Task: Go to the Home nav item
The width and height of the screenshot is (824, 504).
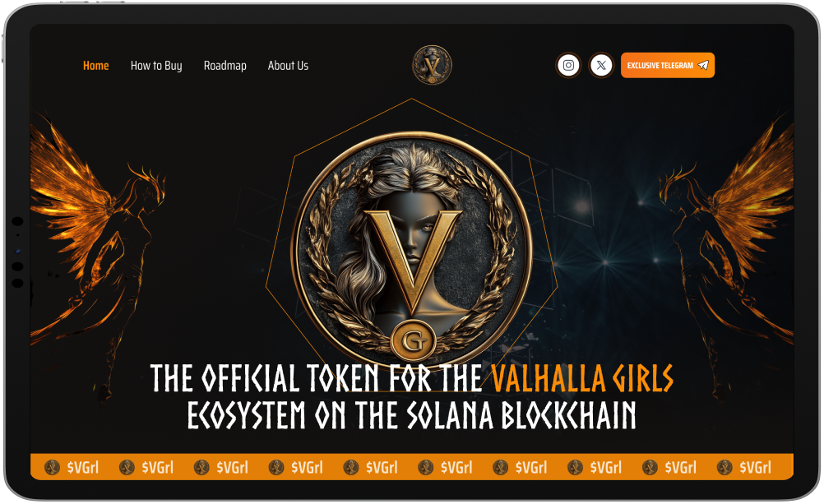Action: coord(95,66)
